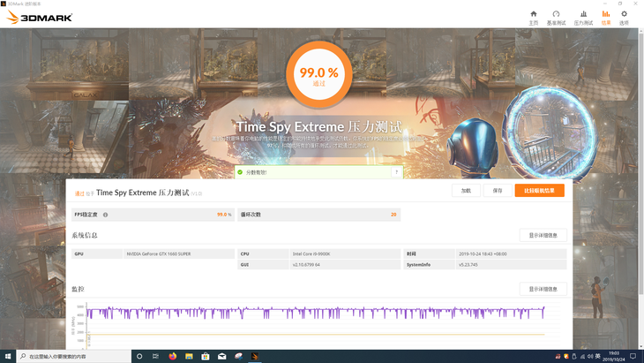The width and height of the screenshot is (644, 363).
Task: Open the Mail app from taskbar
Action: coord(221,357)
